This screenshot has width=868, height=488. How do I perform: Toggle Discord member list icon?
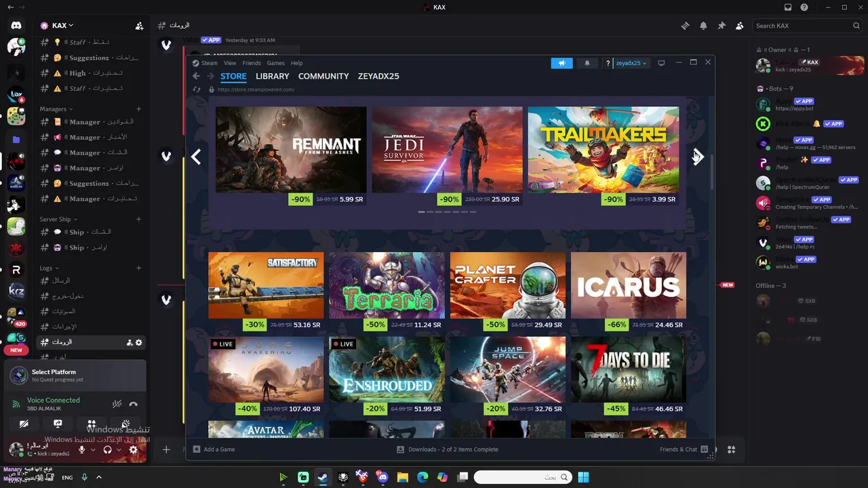[x=739, y=26]
